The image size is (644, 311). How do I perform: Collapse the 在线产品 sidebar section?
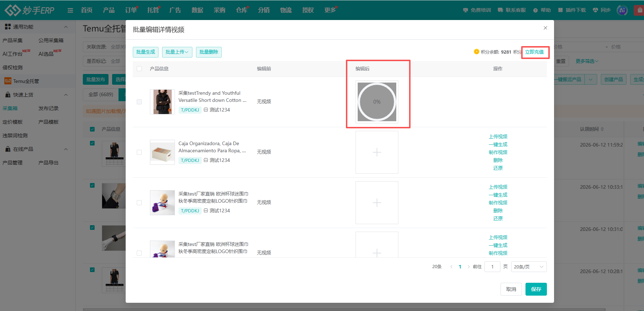pyautogui.click(x=66, y=149)
